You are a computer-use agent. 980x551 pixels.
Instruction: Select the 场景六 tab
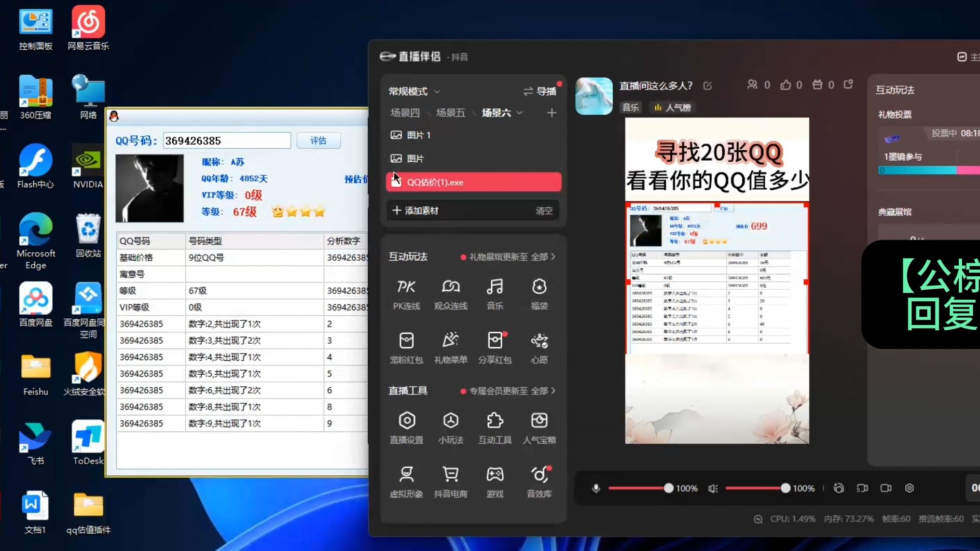(496, 112)
